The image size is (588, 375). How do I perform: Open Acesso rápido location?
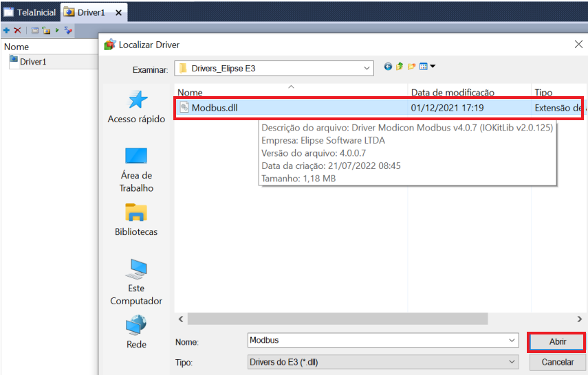tap(136, 106)
